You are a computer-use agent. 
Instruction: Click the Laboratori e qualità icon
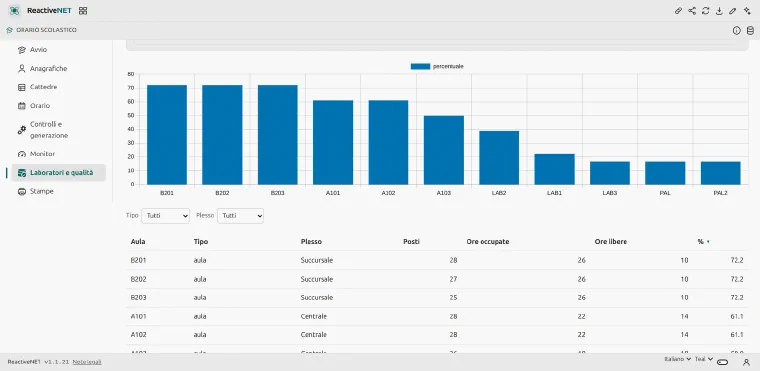coord(21,173)
